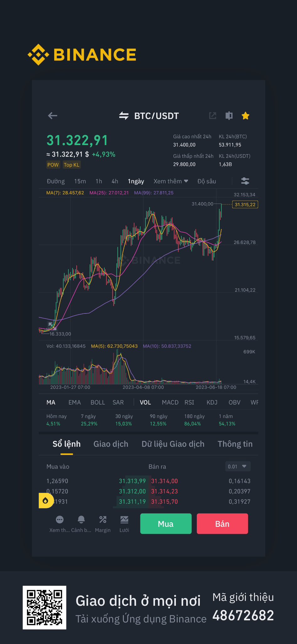The image size is (297, 644).
Task: Tap the green Mua button
Action: 166,524
